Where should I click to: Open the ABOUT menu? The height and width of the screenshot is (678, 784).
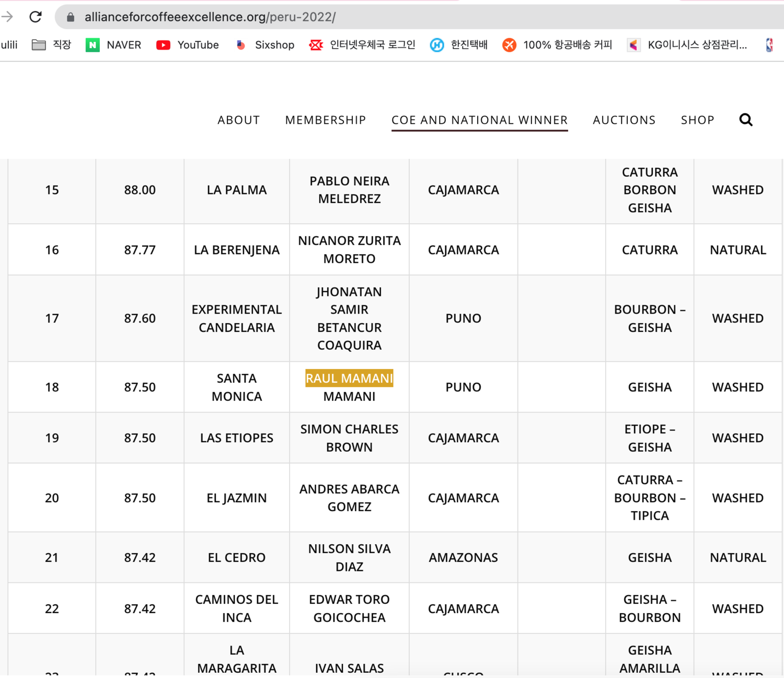238,120
